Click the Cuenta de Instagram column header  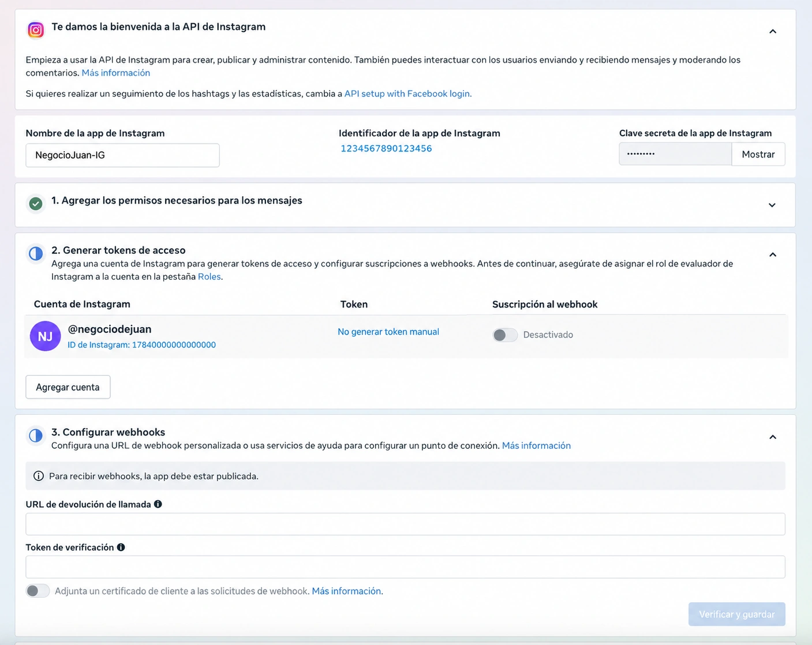click(82, 304)
